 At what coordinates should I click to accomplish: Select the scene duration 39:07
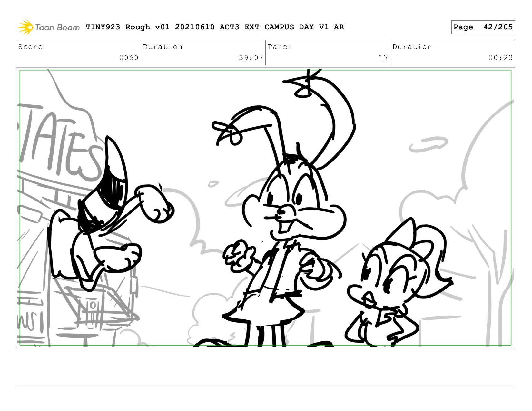click(x=251, y=58)
